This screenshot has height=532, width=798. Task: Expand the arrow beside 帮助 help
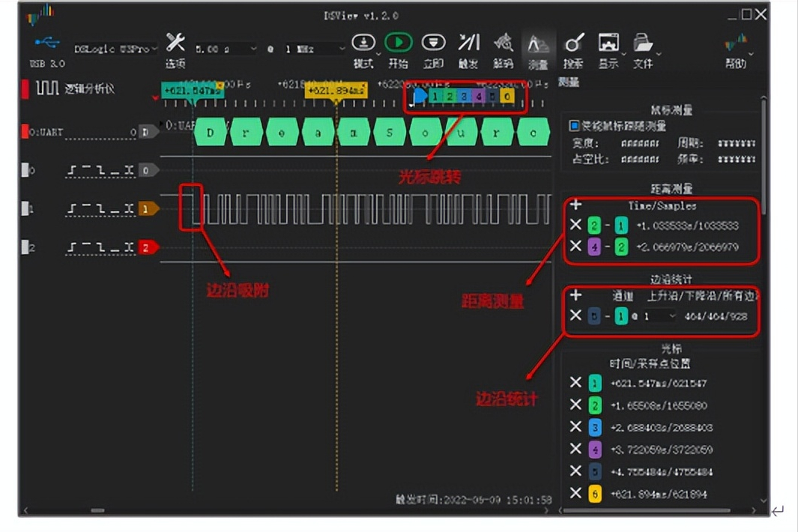(x=751, y=54)
